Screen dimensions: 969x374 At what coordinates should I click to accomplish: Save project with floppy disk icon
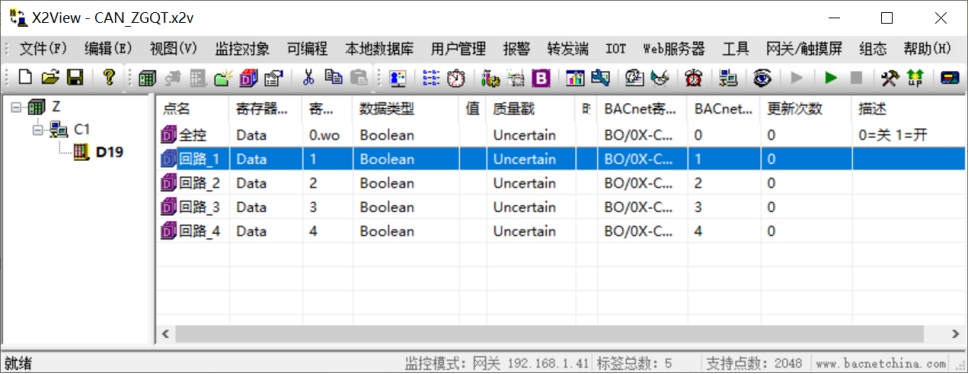(75, 77)
